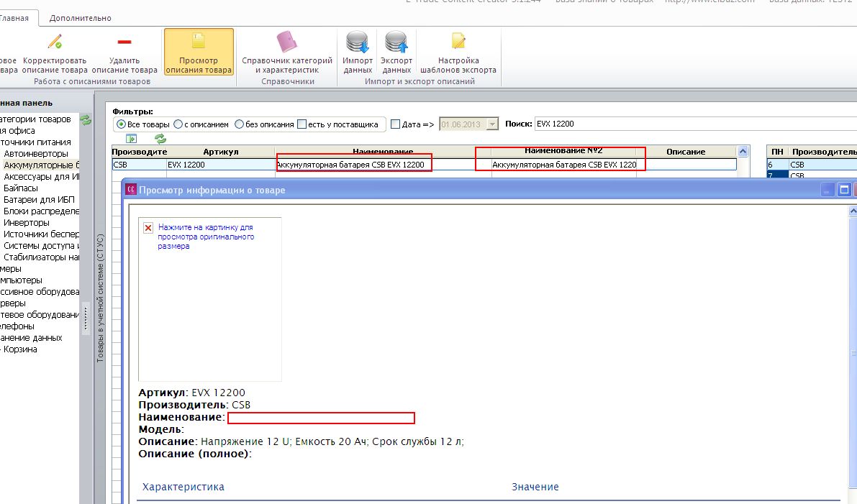Open Импорт данных
Screen dimensions: 857x504
[358, 52]
